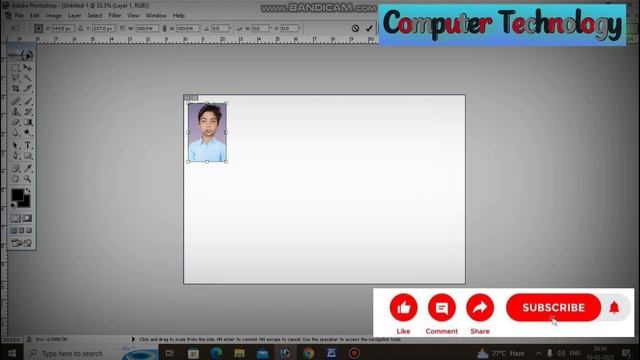Reset to default black and white colors
Screen dimensions: 640x360
pos(14,204)
